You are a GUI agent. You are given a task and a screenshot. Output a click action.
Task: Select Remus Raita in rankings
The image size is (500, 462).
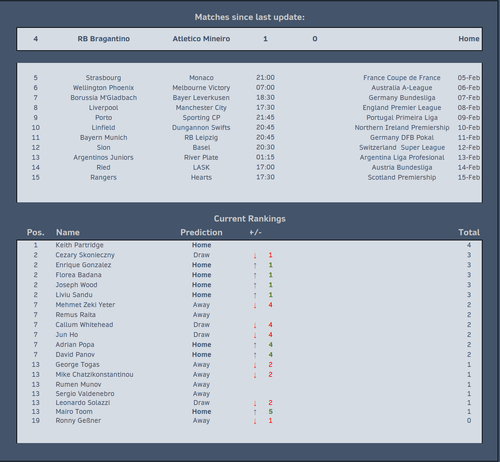tap(76, 315)
